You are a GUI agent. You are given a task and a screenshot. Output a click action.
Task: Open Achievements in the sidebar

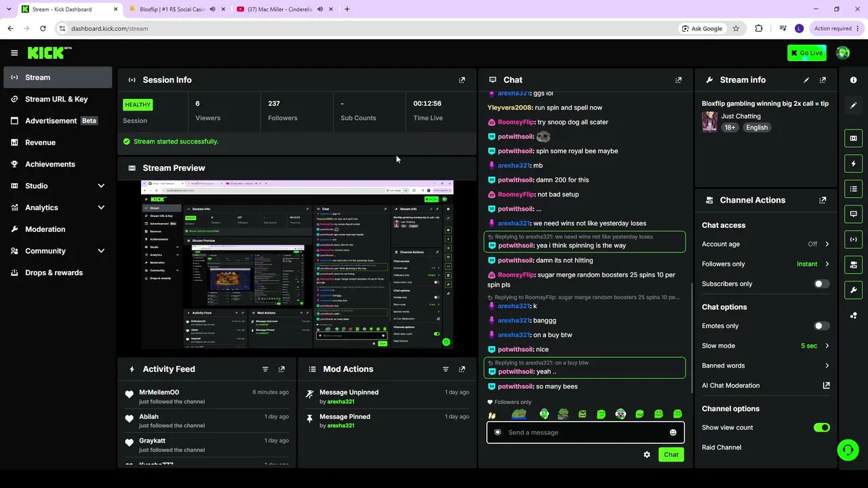coord(58,164)
